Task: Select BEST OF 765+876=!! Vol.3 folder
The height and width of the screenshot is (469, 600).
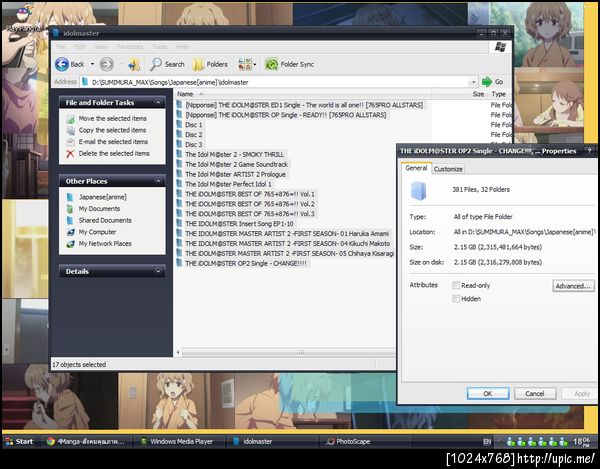Action: pos(250,214)
